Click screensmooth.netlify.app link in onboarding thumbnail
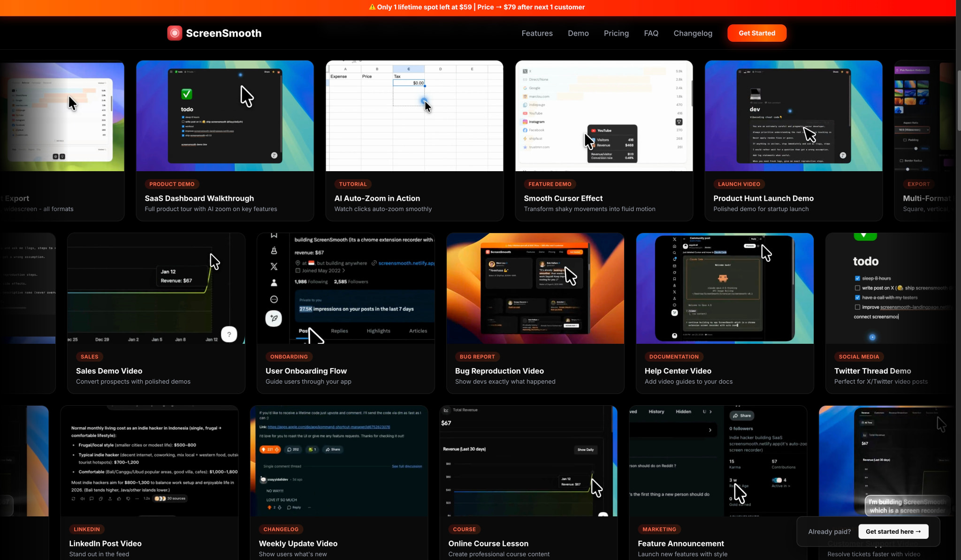Screen dimensions: 961x560 coord(406,263)
